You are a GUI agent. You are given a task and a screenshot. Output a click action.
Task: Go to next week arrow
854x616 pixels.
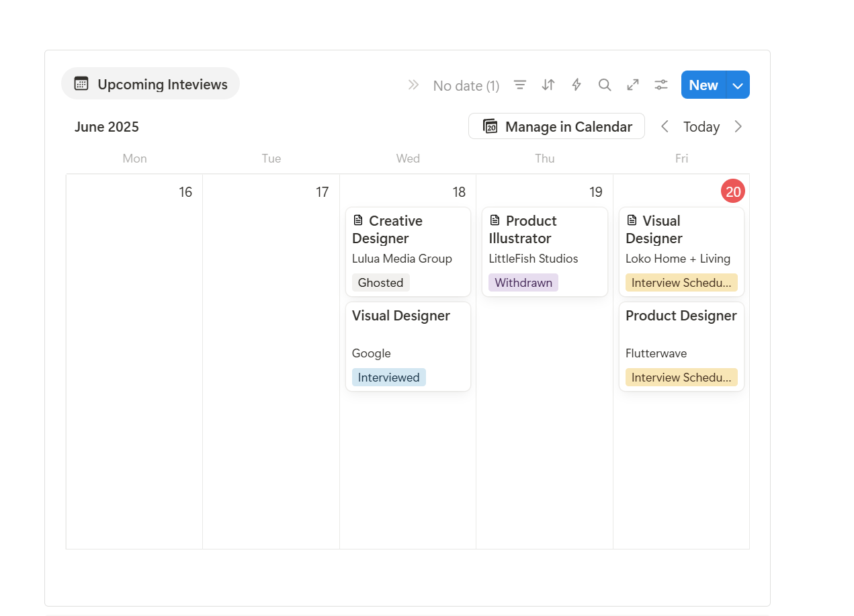(738, 126)
